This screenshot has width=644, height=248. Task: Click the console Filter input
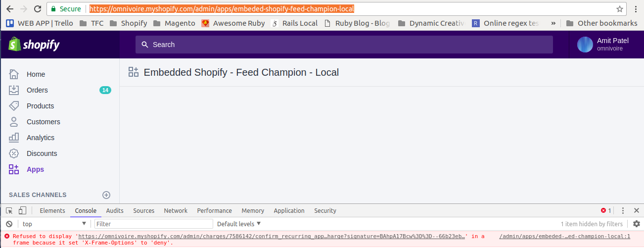pos(154,224)
